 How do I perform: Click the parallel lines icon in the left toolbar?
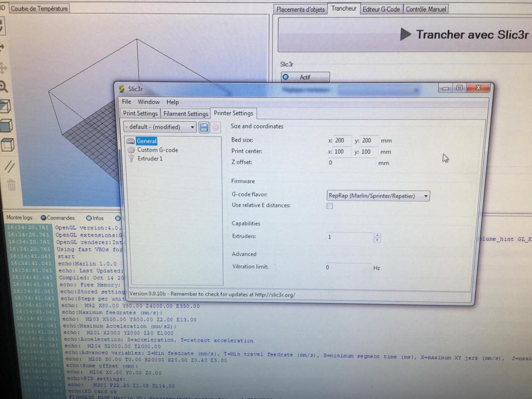(x=10, y=166)
